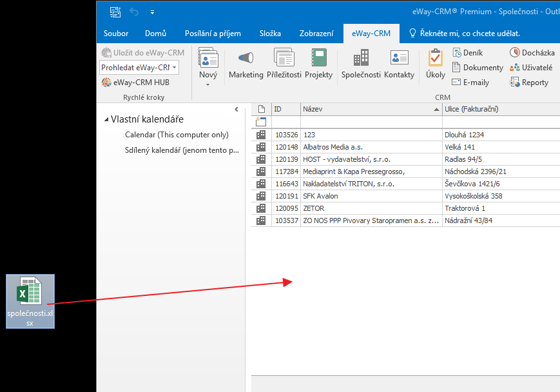Viewport: 560px width, 392px height.
Task: Click the item type column header icon
Action: [261, 109]
